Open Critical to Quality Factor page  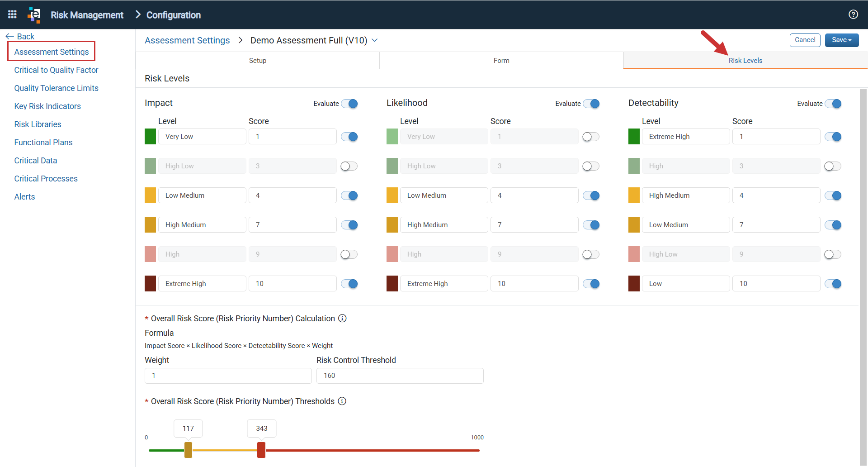(x=56, y=70)
